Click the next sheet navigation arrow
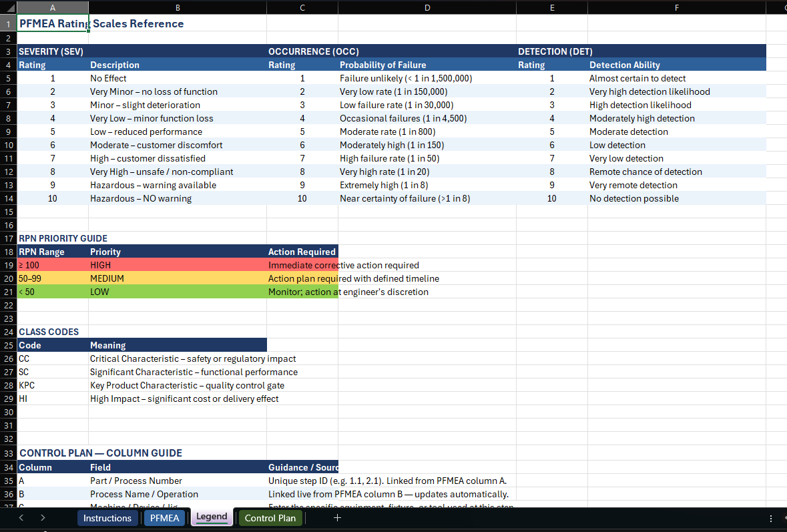787x532 pixels. tap(42, 517)
